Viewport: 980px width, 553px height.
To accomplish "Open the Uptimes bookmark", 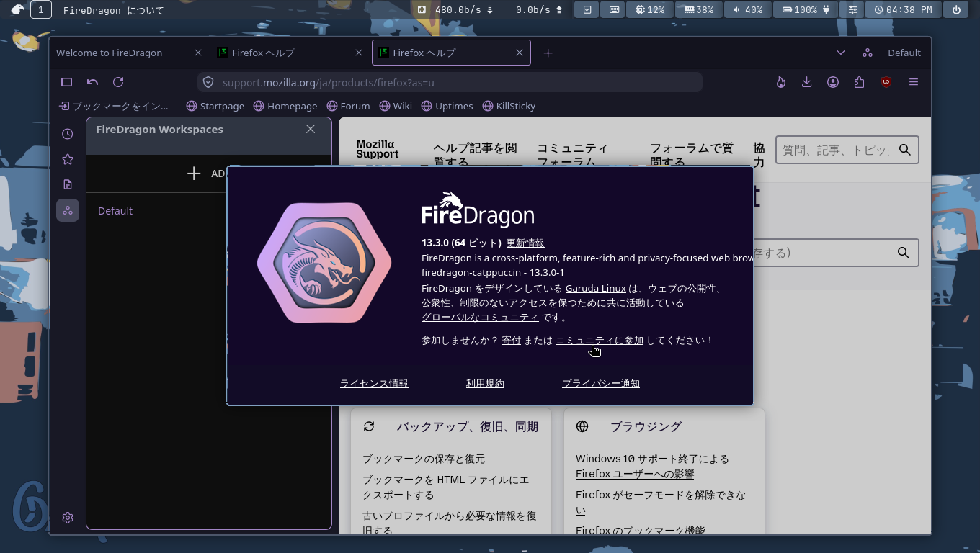I will [x=447, y=106].
